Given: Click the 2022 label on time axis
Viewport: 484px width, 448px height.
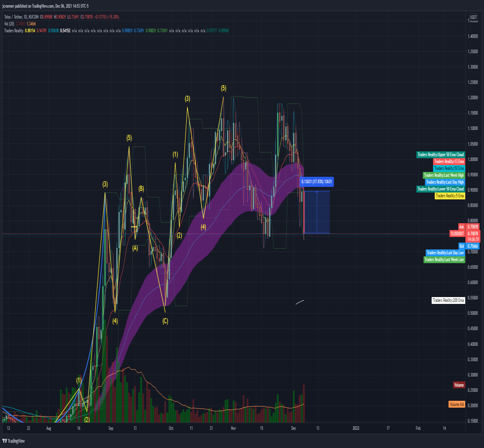Looking at the screenshot, I should (356, 428).
